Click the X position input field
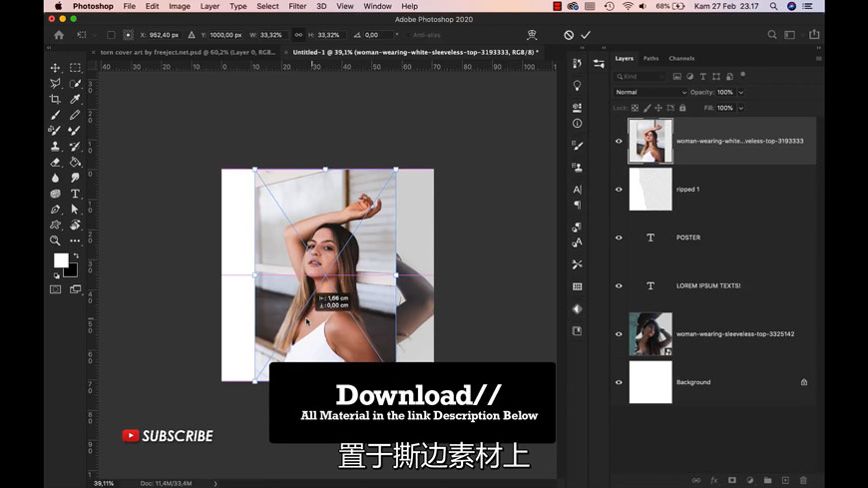 tap(165, 35)
